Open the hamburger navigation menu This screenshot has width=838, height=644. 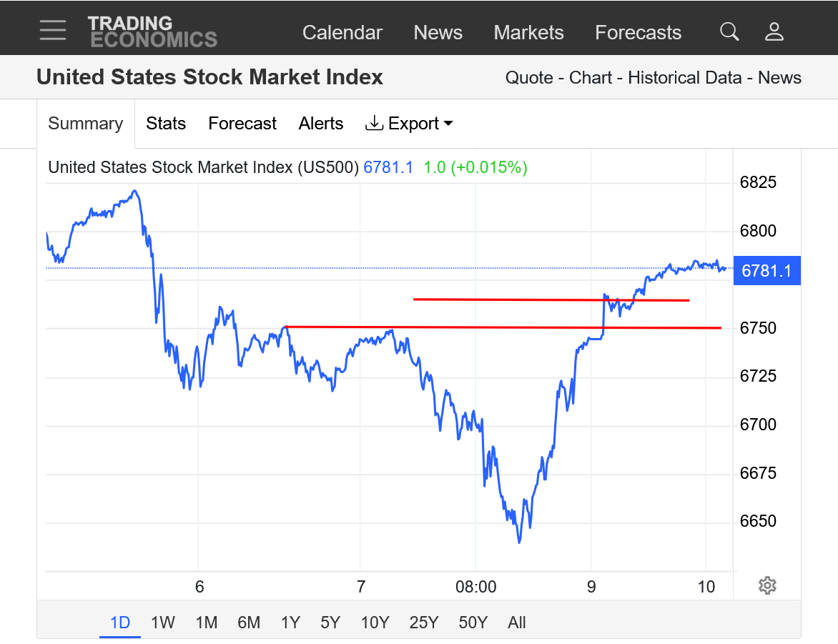[53, 31]
